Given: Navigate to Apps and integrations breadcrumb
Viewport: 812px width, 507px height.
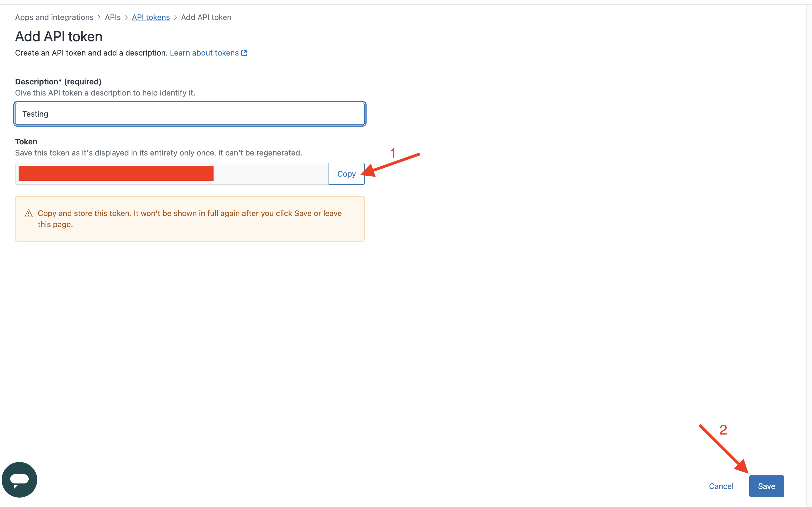Looking at the screenshot, I should [x=54, y=17].
